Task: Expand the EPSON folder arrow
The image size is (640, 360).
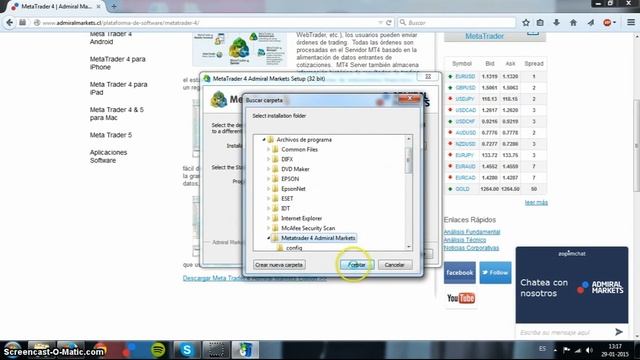Action: (x=269, y=179)
